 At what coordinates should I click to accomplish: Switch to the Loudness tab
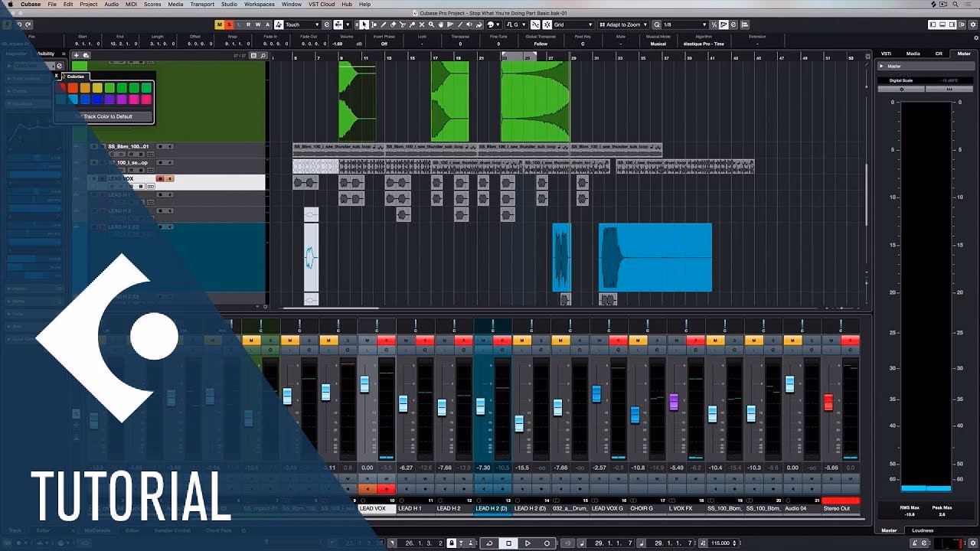pos(923,530)
